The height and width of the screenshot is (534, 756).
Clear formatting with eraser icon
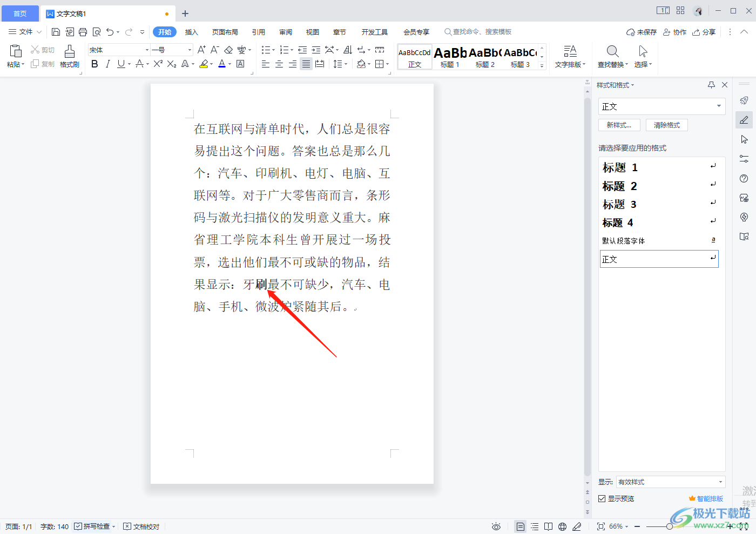(228, 50)
